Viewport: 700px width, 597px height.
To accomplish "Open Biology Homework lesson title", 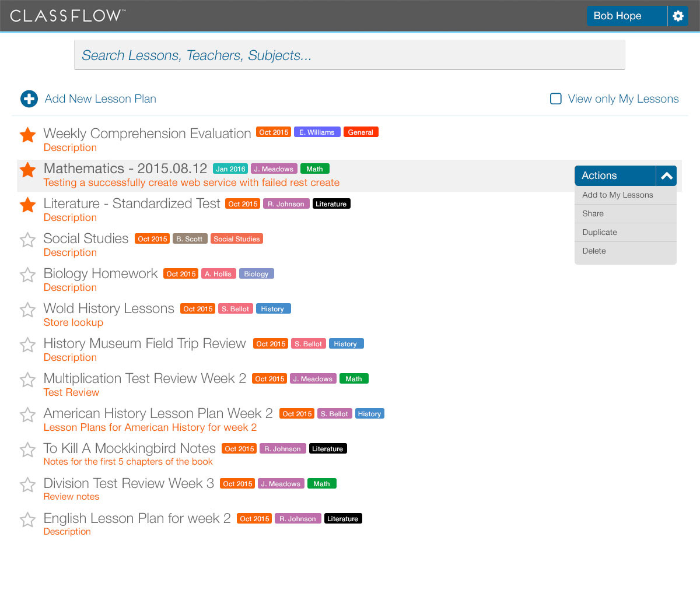I will [100, 273].
